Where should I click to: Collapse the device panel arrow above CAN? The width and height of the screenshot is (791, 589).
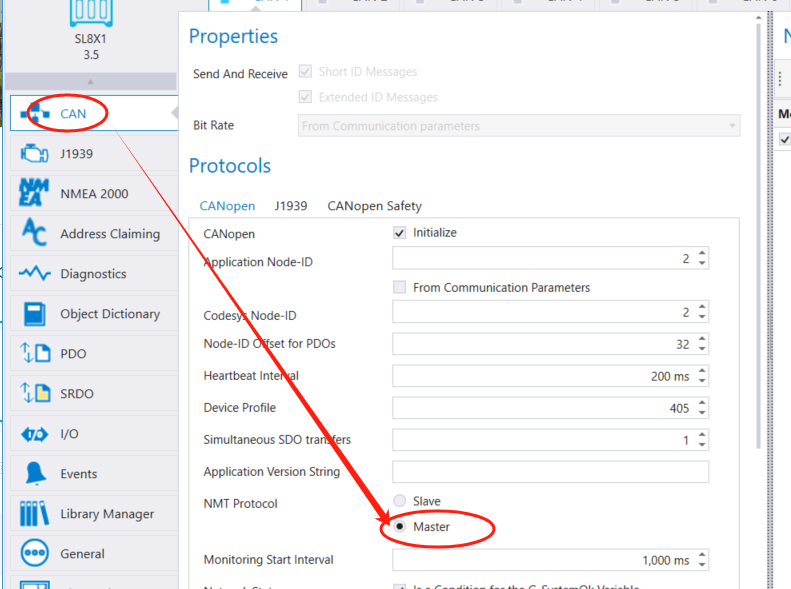[90, 82]
